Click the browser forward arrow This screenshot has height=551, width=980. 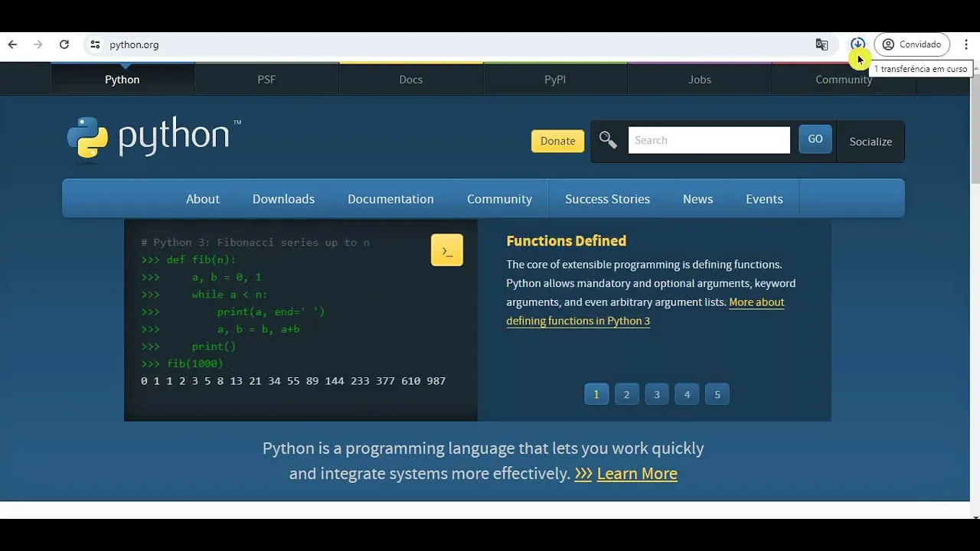[x=38, y=44]
